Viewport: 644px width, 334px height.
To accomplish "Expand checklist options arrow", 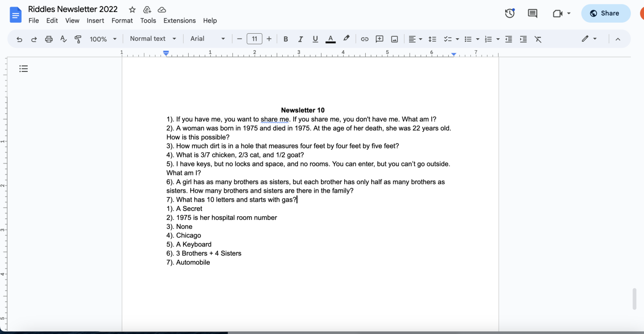I will pos(457,39).
